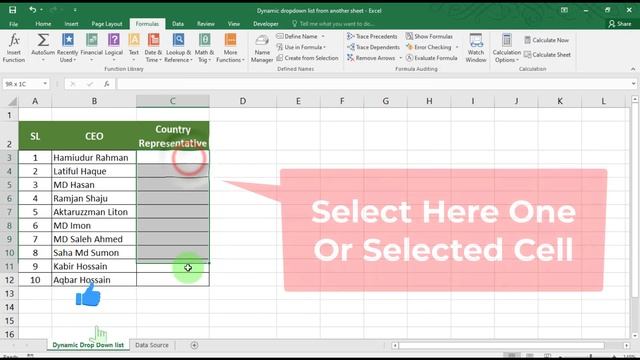This screenshot has width=640, height=360.
Task: Click the CEO header cell
Action: tap(94, 136)
